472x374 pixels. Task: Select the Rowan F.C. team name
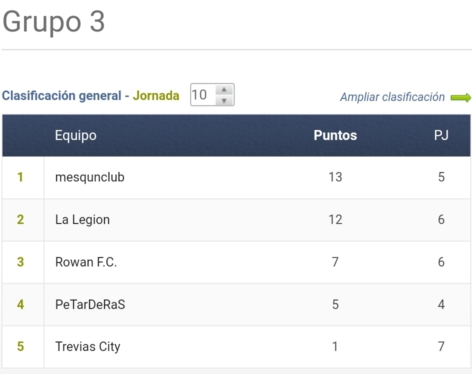click(86, 262)
